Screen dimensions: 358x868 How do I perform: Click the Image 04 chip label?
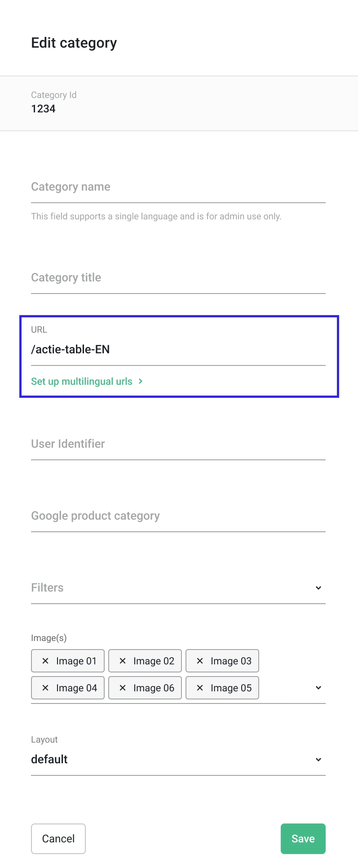(x=76, y=688)
